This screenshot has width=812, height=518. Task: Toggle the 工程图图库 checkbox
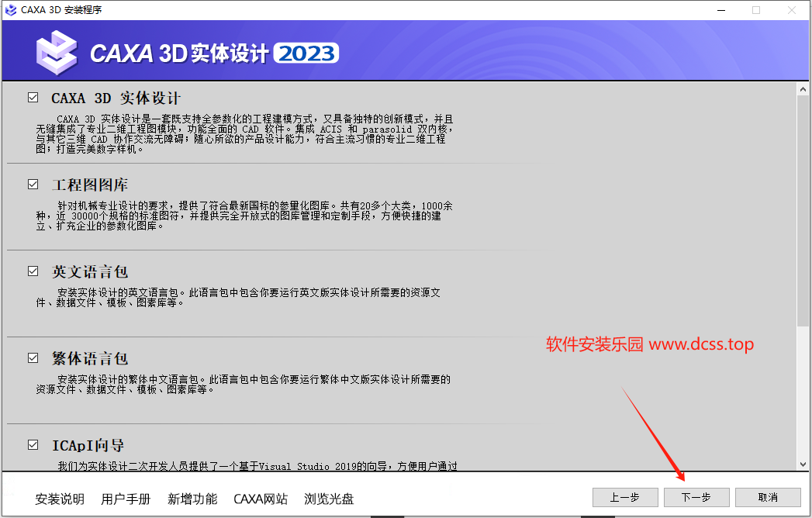[33, 185]
